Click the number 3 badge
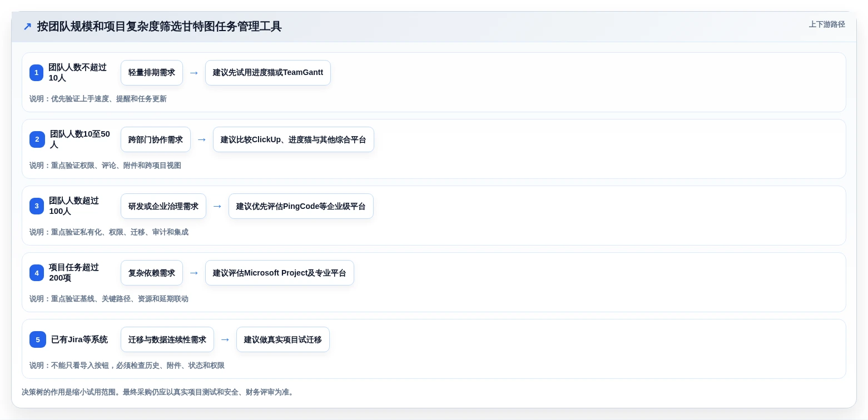The image size is (868, 420). click(37, 206)
